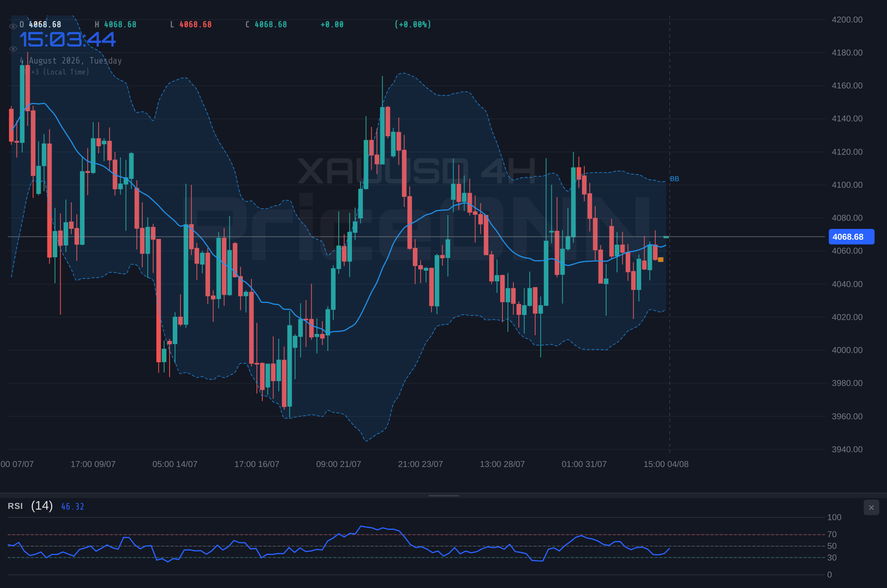Screen dimensions: 887x588
Task: Open RSI period (14) setting
Action: pos(42,506)
